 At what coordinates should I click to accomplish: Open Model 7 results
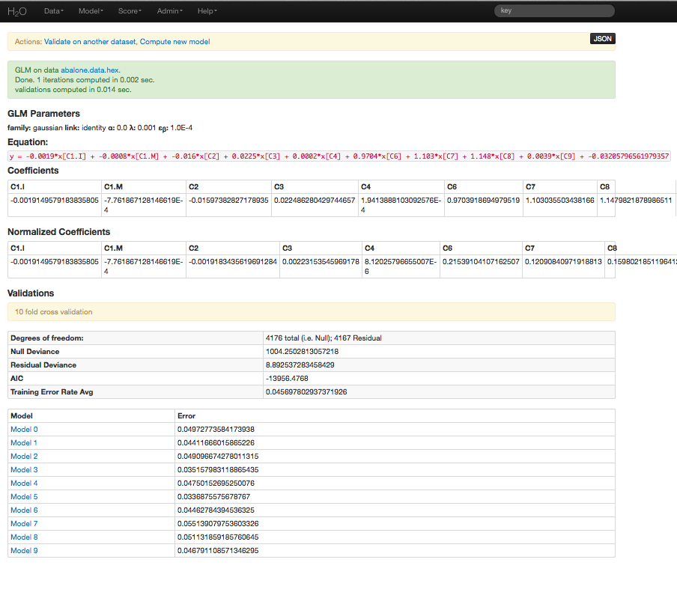click(23, 523)
